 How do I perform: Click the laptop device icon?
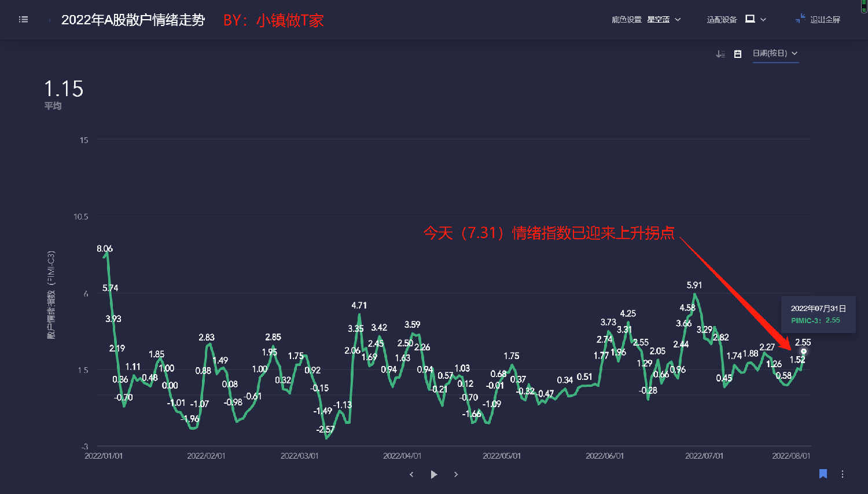coord(750,19)
